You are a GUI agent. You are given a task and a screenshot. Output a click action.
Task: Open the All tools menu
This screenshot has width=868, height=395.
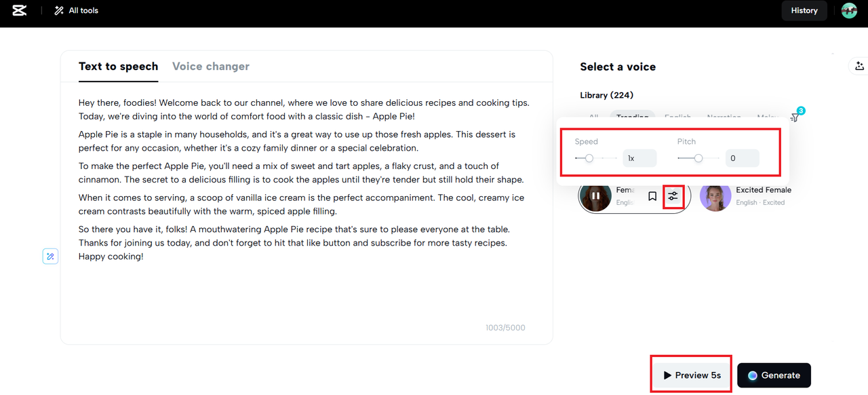tap(76, 10)
